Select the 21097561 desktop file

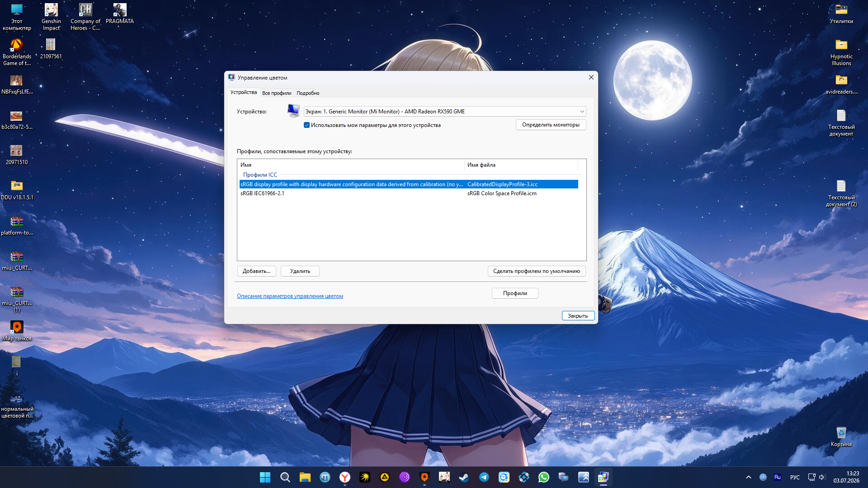click(x=51, y=49)
